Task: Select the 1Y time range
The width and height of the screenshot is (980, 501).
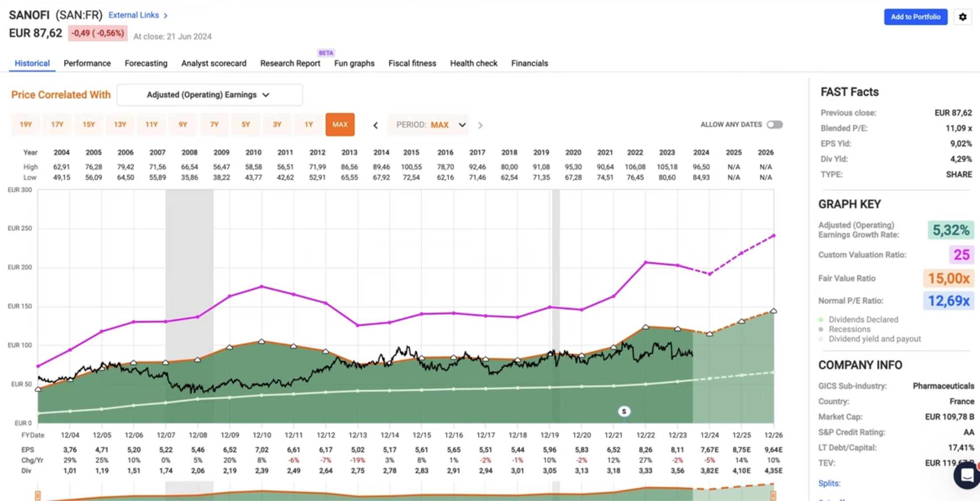Action: tap(308, 125)
